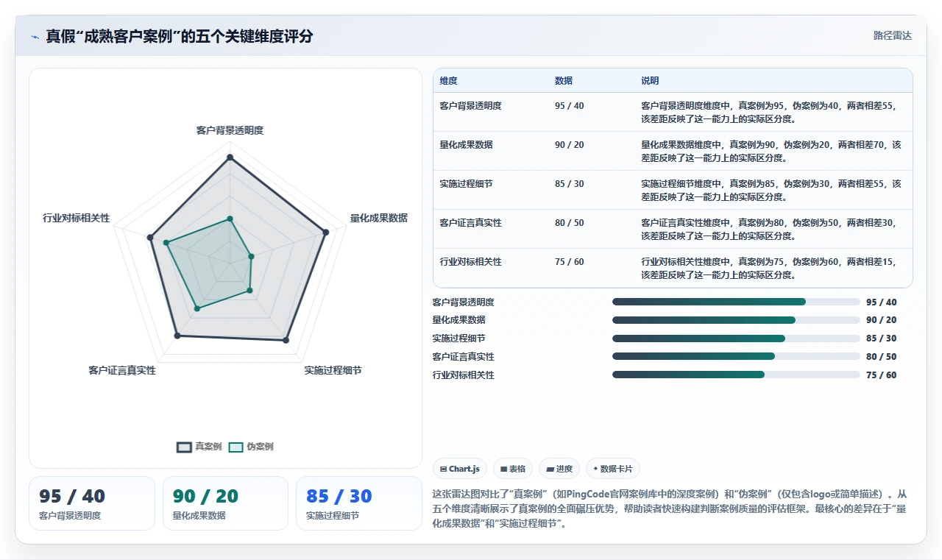Toggle the 伪案例 legend swatch
Image resolution: width=942 pixels, height=560 pixels.
[x=235, y=447]
